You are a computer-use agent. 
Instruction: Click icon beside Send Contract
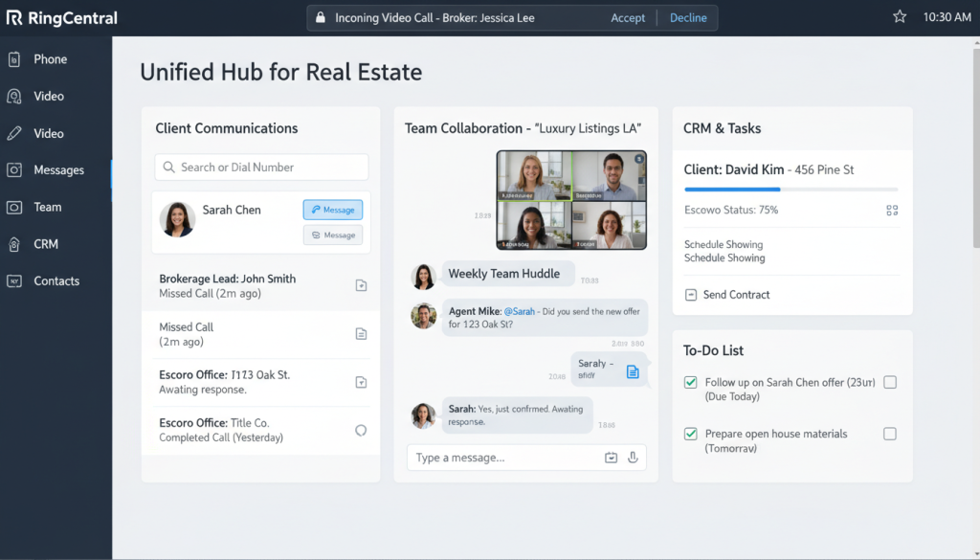(x=691, y=295)
